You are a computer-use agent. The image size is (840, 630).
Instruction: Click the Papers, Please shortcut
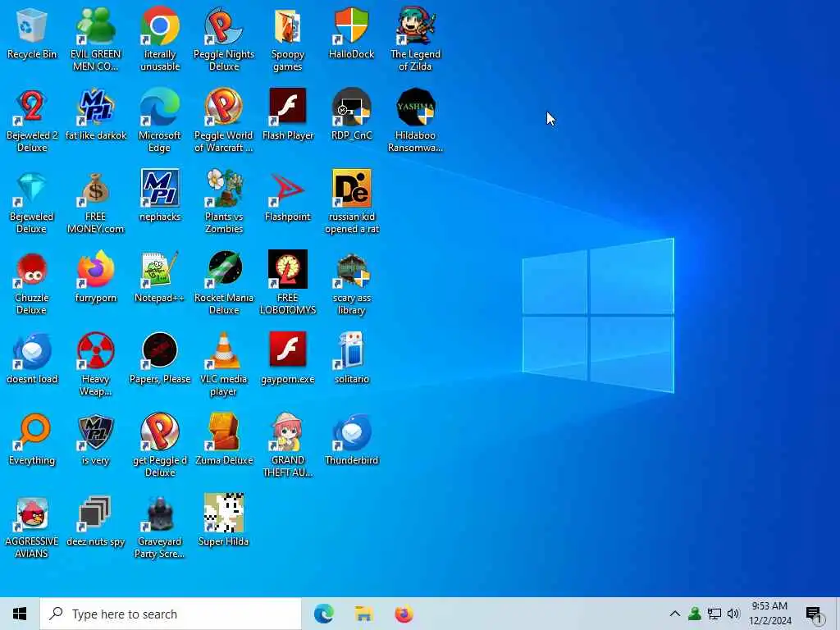[160, 358]
